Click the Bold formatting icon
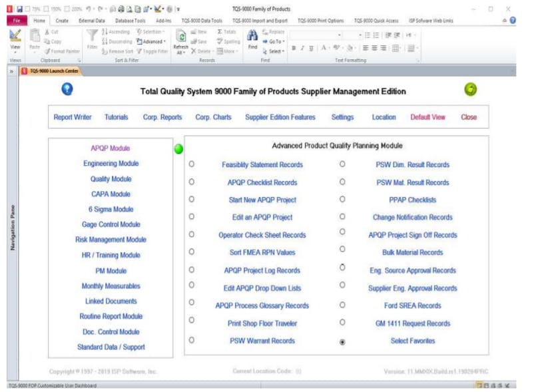 [x=294, y=48]
